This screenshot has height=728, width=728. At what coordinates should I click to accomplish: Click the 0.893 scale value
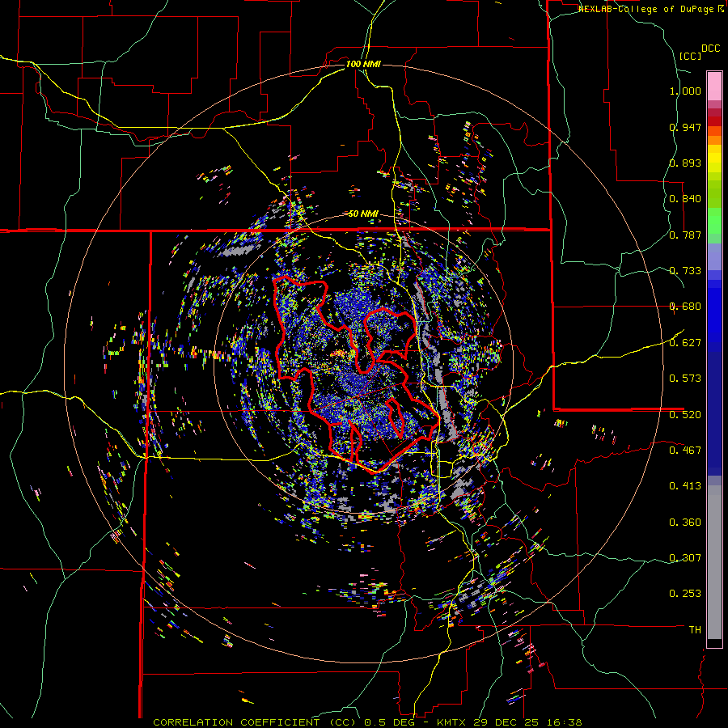685,163
